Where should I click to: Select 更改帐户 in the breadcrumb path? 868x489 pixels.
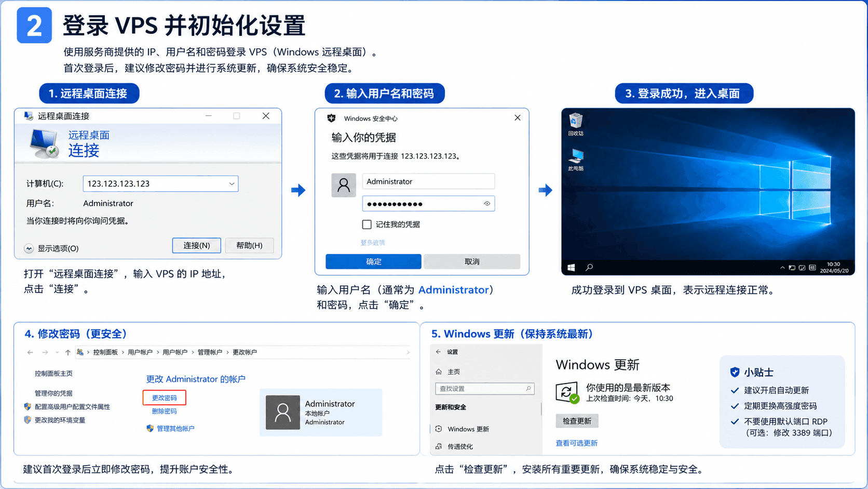(245, 352)
